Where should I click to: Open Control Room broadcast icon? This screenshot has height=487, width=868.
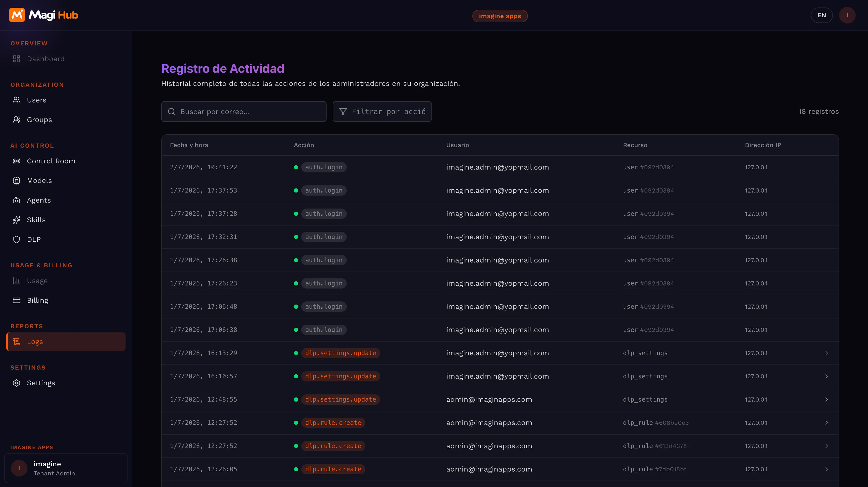(17, 161)
